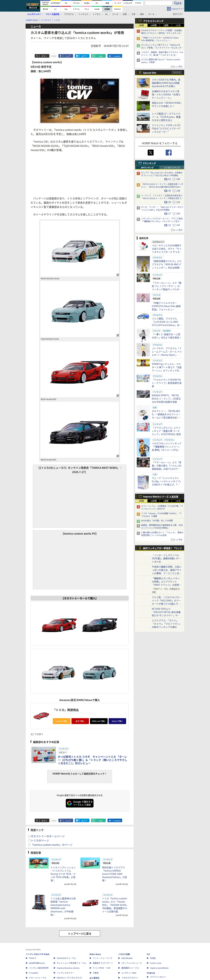Screen dimensions: 210x980
Task: Open the GAME site tab in top navigation
Action: (x=97, y=9)
